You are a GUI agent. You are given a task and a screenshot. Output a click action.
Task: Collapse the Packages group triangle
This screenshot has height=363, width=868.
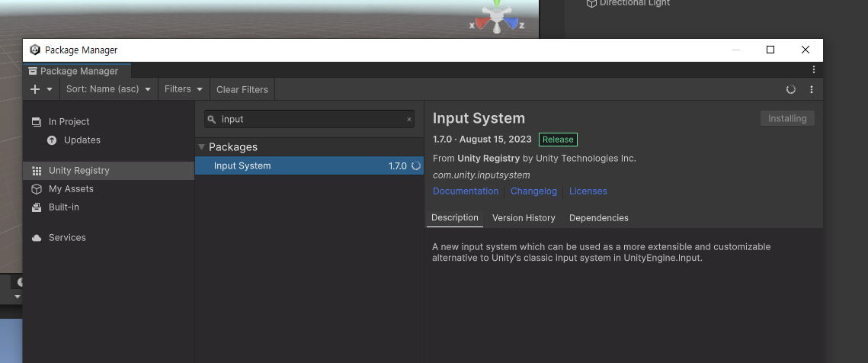coord(201,147)
